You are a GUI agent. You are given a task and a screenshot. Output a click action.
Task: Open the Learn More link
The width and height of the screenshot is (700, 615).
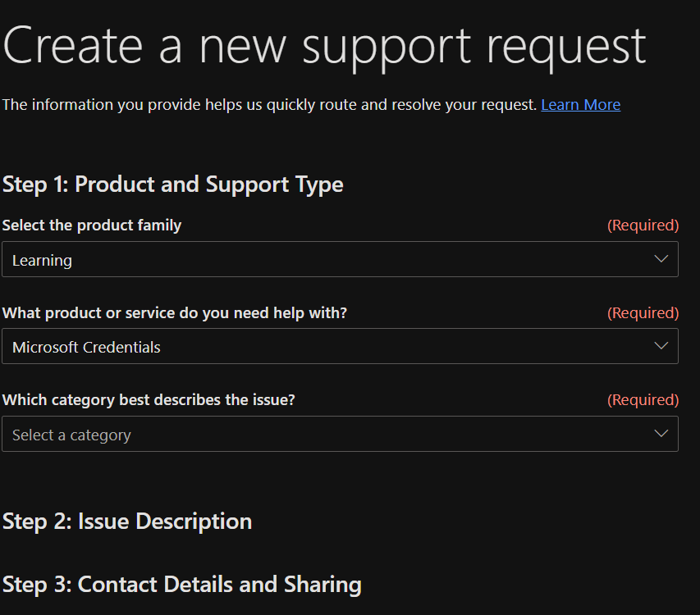pos(580,105)
